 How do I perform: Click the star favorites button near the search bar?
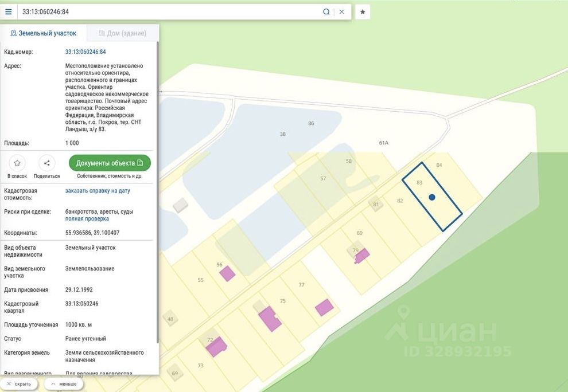(363, 11)
